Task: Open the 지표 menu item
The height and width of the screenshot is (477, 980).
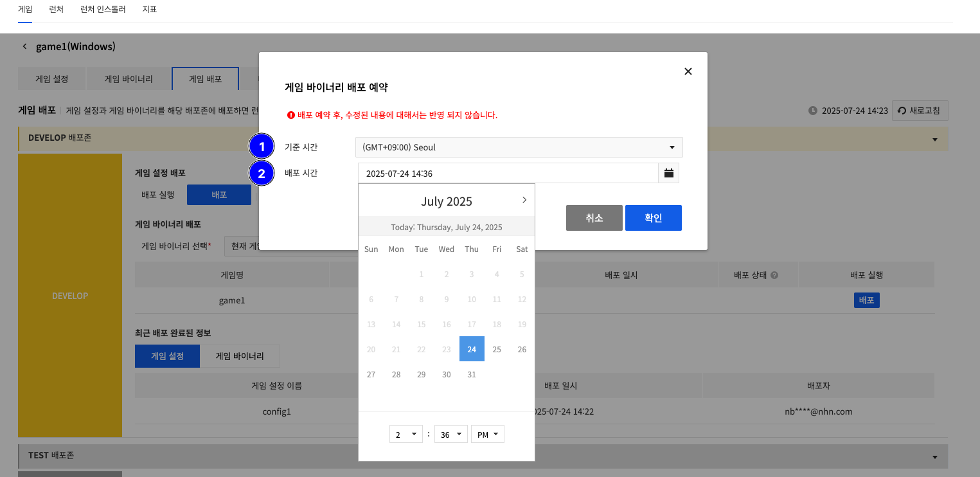Action: (150, 10)
